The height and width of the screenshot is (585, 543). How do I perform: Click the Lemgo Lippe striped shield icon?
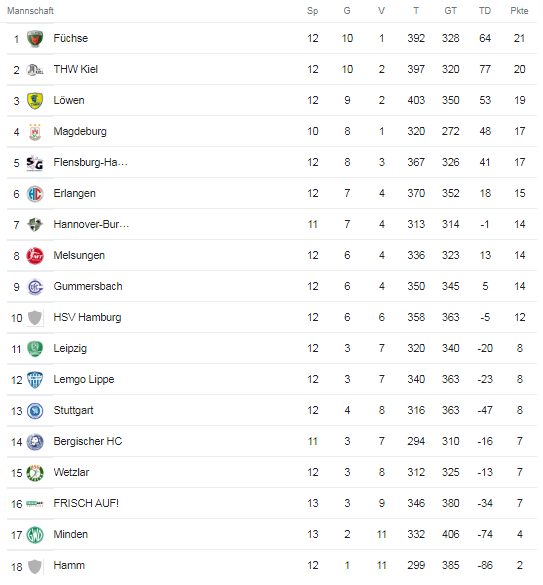35,380
